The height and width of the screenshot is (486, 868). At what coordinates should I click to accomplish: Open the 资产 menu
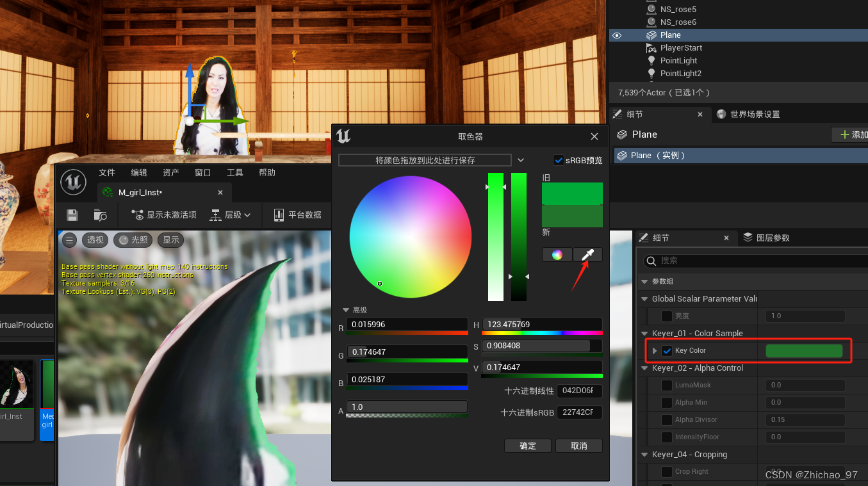point(171,173)
